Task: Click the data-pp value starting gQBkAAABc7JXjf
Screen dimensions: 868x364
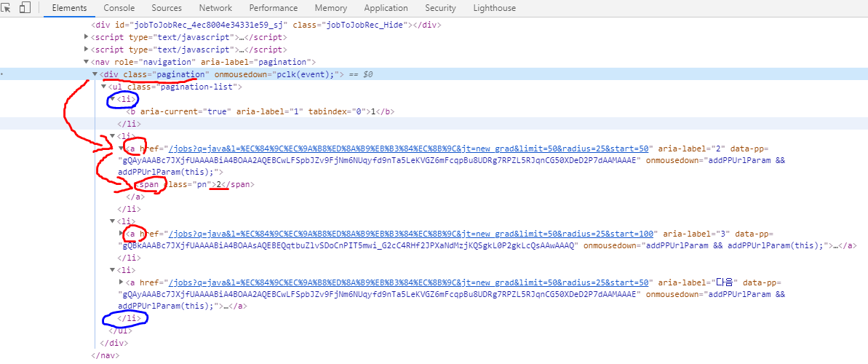Action: (350, 245)
